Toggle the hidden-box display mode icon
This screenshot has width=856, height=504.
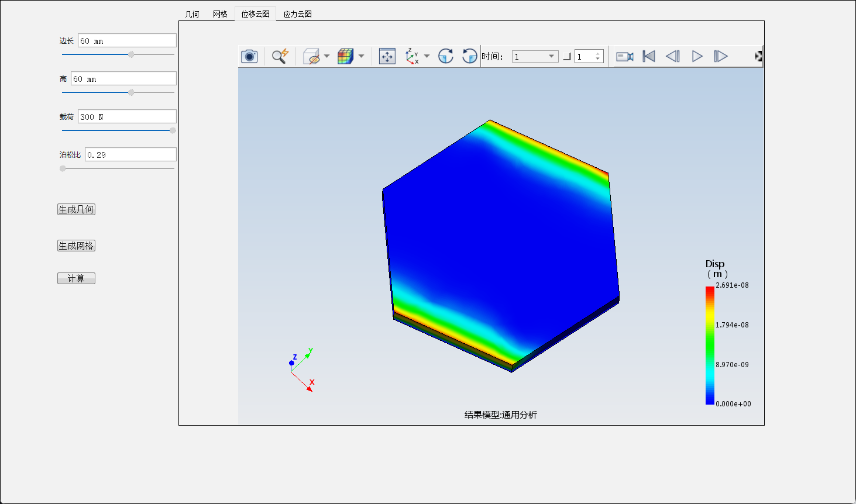[x=312, y=56]
